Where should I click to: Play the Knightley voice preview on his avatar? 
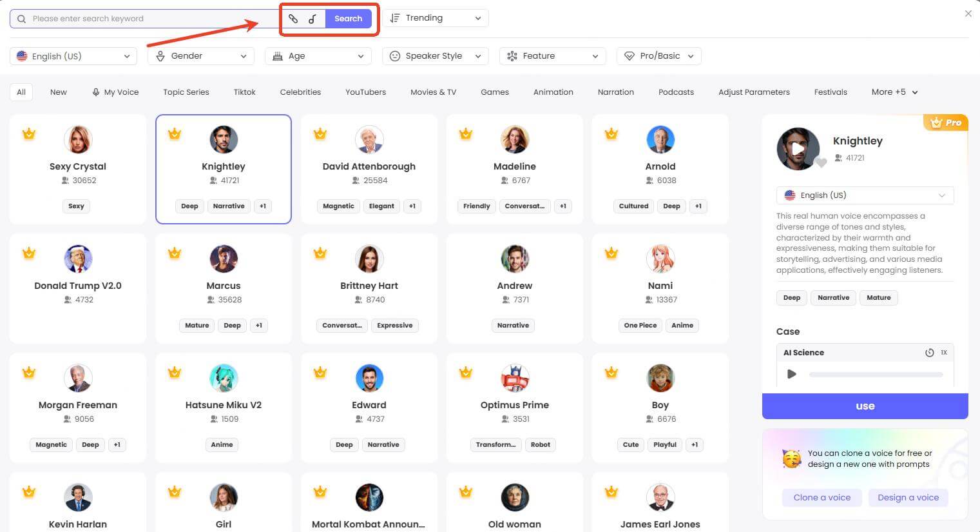pyautogui.click(x=799, y=149)
